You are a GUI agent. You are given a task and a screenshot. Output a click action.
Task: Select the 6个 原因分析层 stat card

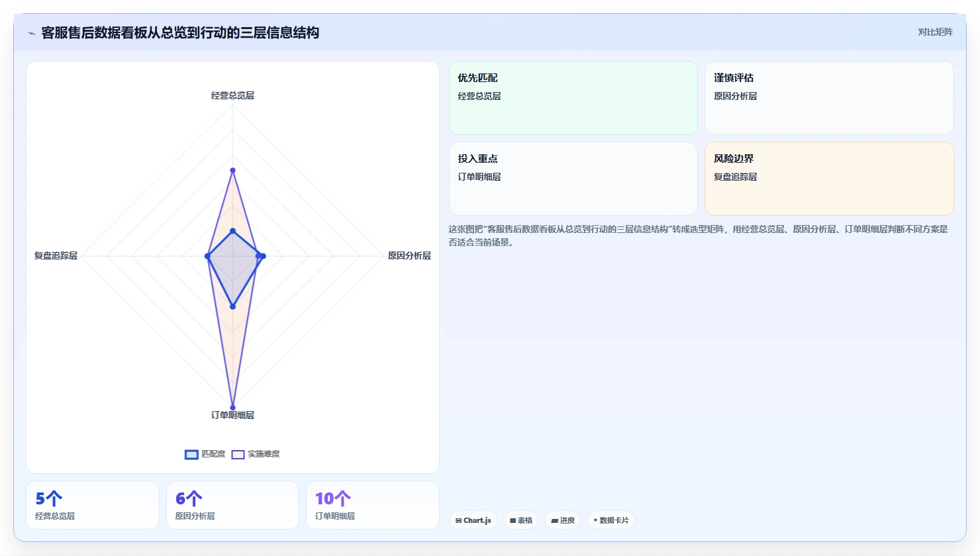tap(232, 505)
